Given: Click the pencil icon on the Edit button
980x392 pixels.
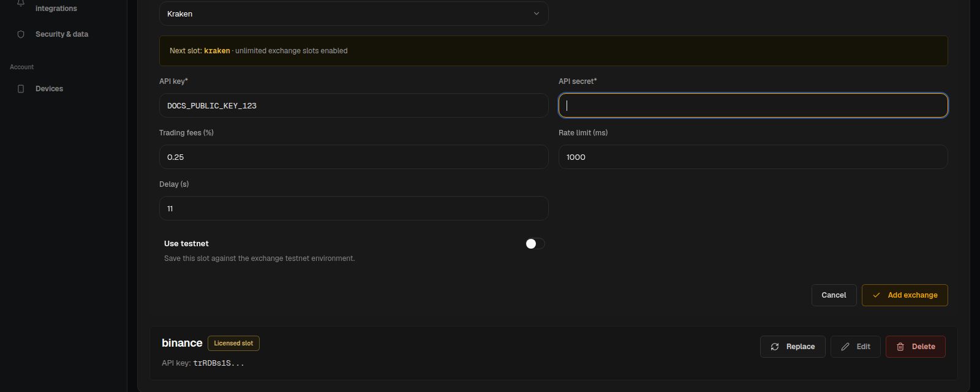Looking at the screenshot, I should coord(845,347).
